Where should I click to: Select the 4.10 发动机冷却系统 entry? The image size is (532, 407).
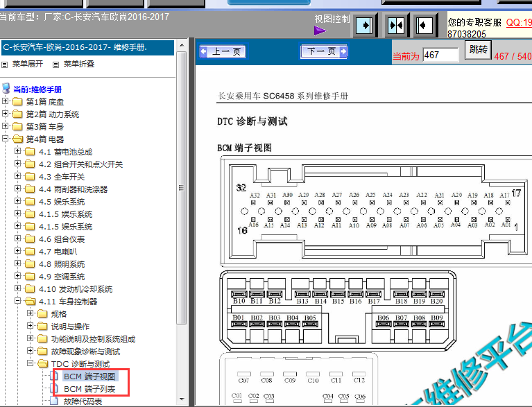[x=76, y=289]
